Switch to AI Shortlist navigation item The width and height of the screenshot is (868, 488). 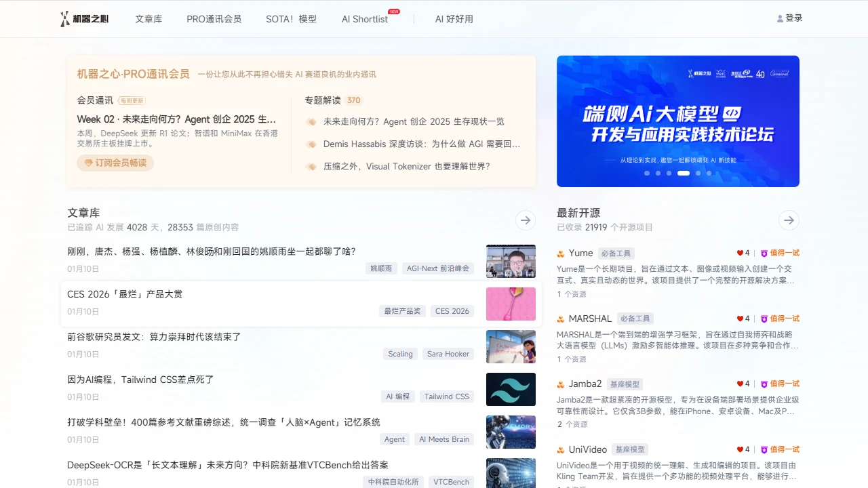365,19
